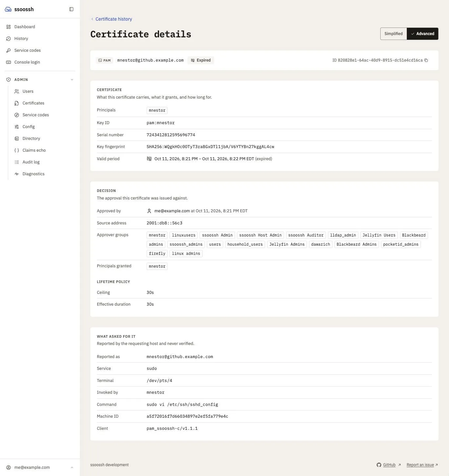Open Dashboard page
This screenshot has height=476, width=449.
(40, 27)
